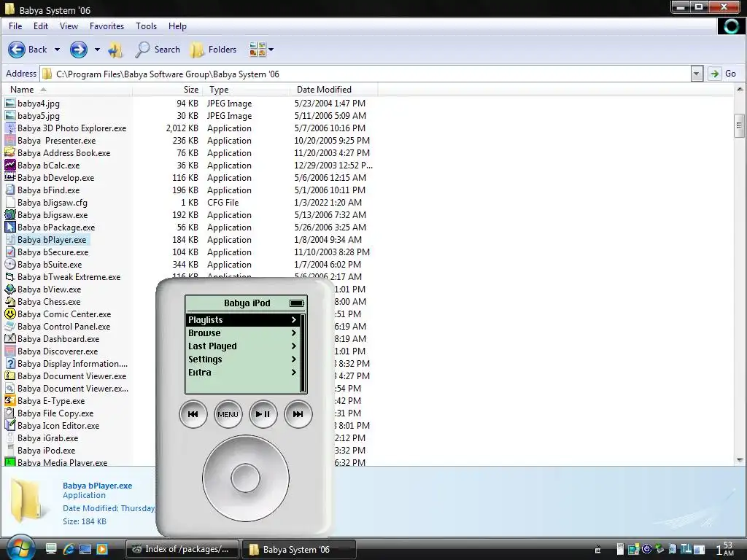Image resolution: width=747 pixels, height=560 pixels.
Task: Sort by the Name column header
Action: click(x=66, y=90)
